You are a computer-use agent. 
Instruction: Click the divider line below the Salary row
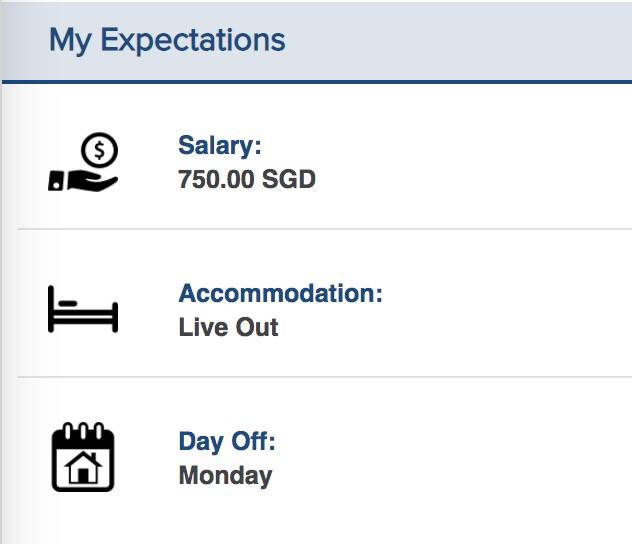point(320,229)
